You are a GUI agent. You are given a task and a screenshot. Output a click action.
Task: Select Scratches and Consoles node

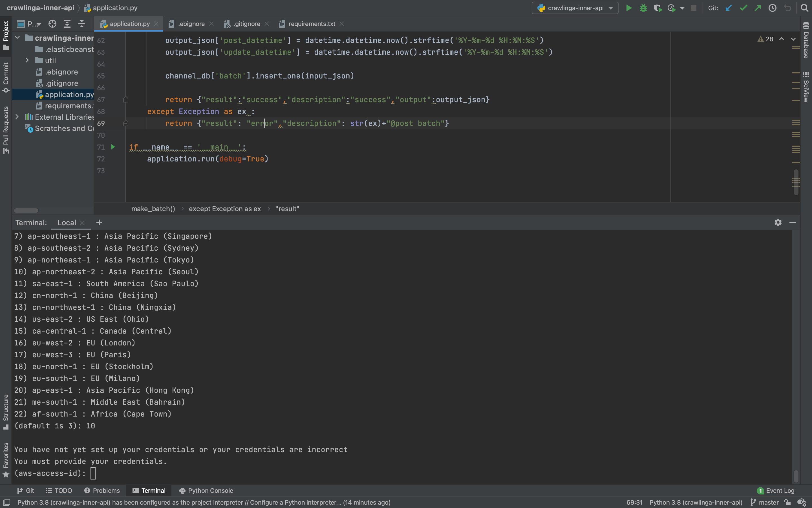click(x=59, y=128)
